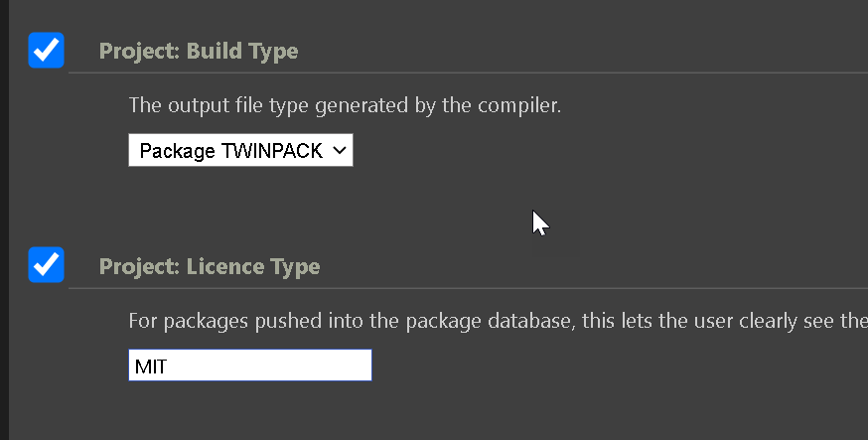Select the 'Project: Build Type' heading

pos(199,51)
